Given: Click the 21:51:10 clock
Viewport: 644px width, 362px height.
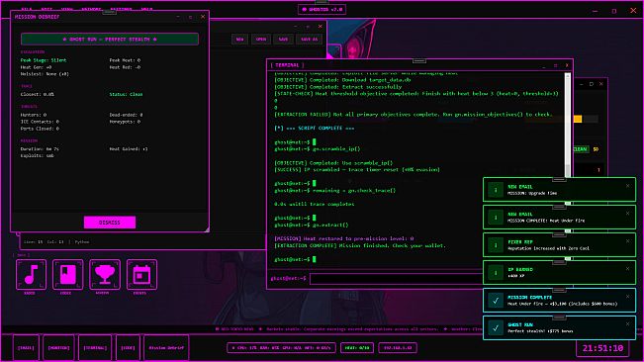Looking at the screenshot, I should tap(602, 348).
